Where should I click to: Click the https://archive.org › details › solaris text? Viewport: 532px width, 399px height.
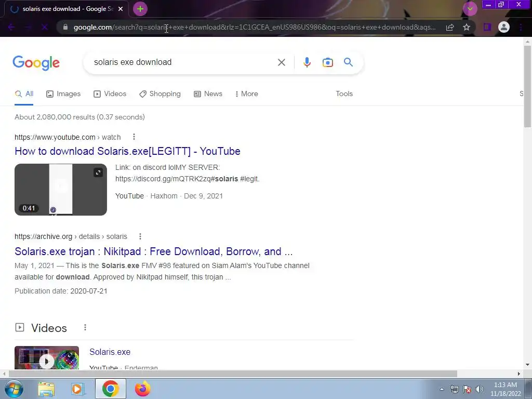tap(71, 236)
